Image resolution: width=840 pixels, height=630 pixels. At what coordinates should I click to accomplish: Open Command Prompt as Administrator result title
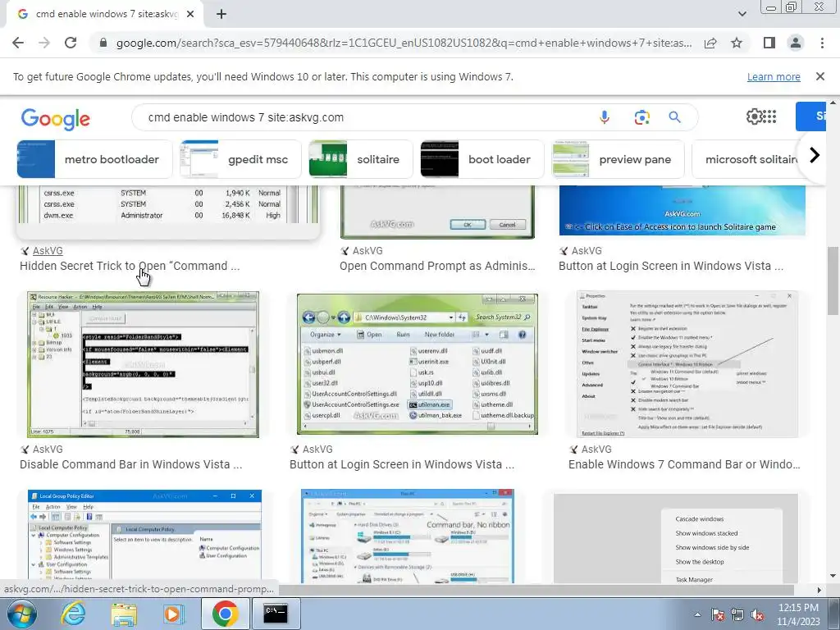pyautogui.click(x=437, y=266)
